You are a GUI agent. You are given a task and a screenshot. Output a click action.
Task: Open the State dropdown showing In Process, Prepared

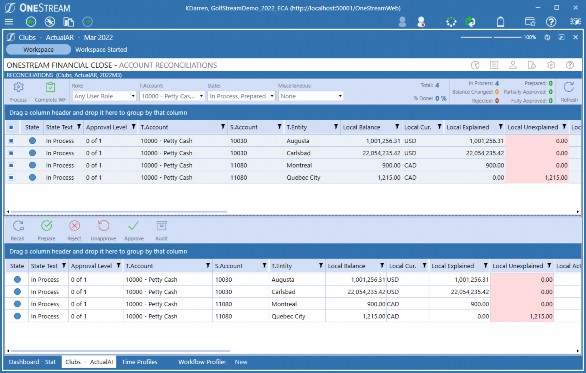241,96
